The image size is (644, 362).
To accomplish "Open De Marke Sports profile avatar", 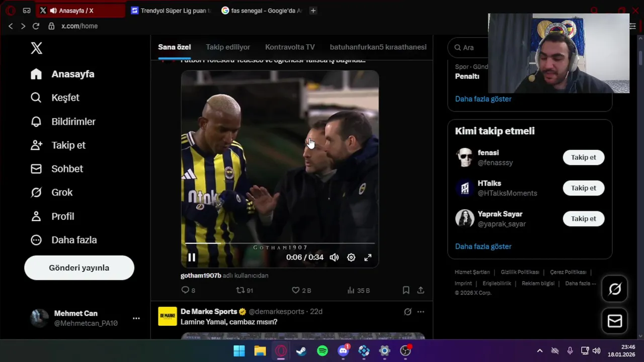I will [x=168, y=316].
